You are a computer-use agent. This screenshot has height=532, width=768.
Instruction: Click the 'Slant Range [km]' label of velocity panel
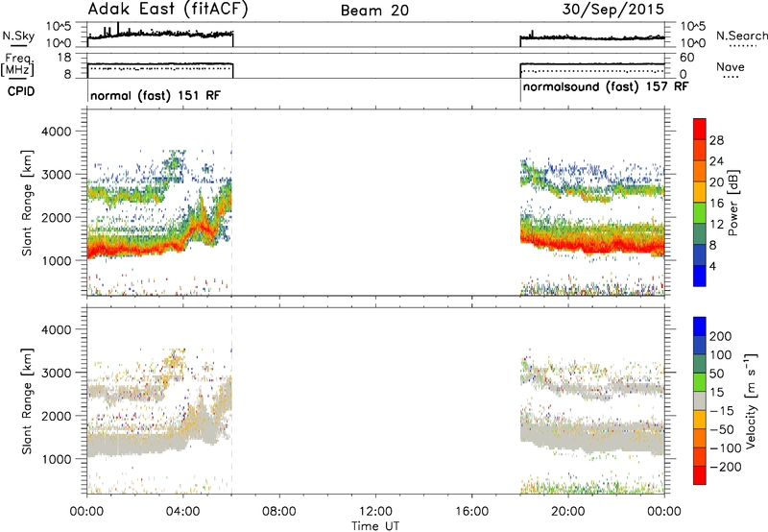27,401
